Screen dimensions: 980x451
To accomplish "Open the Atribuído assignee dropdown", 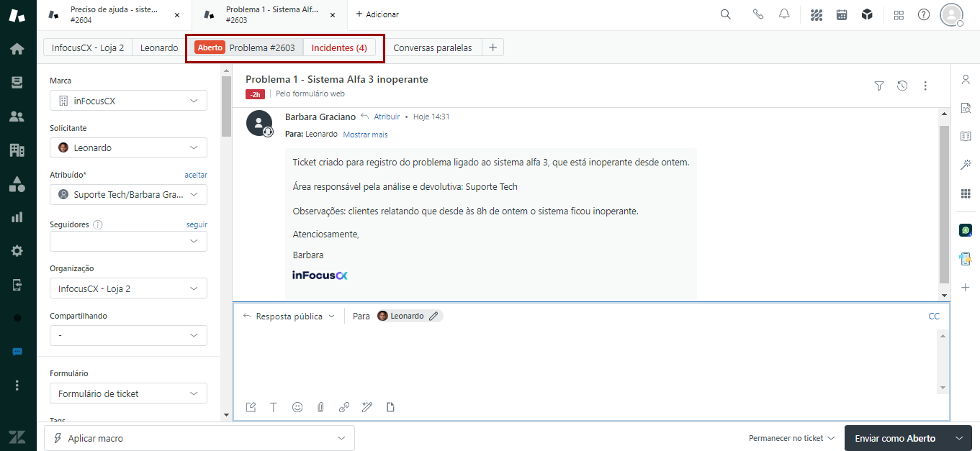I will [x=128, y=194].
